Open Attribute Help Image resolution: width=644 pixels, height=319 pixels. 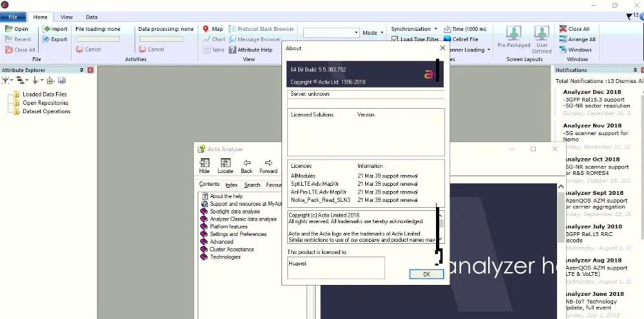tap(251, 50)
